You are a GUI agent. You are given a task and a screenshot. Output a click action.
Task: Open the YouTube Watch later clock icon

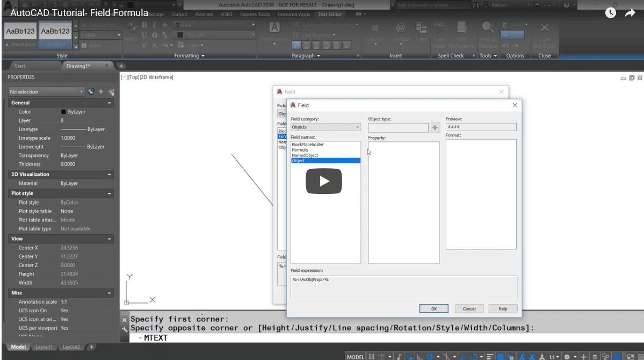click(610, 13)
